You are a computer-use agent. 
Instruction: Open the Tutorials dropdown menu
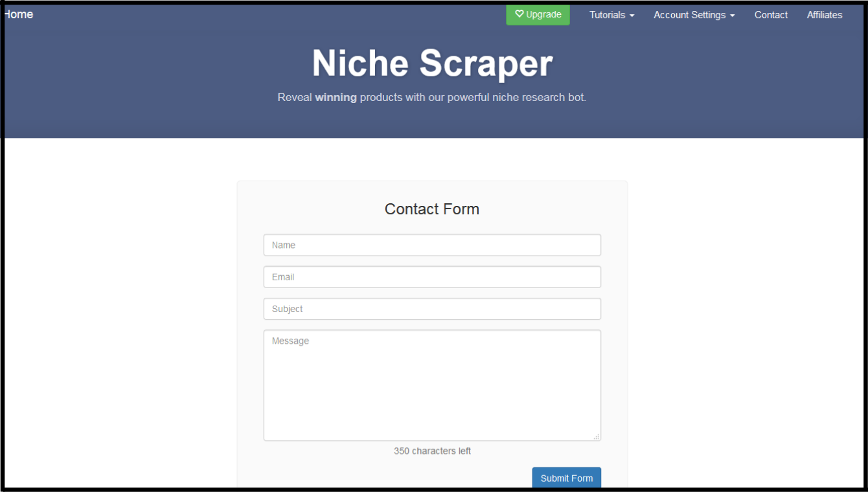pyautogui.click(x=611, y=15)
